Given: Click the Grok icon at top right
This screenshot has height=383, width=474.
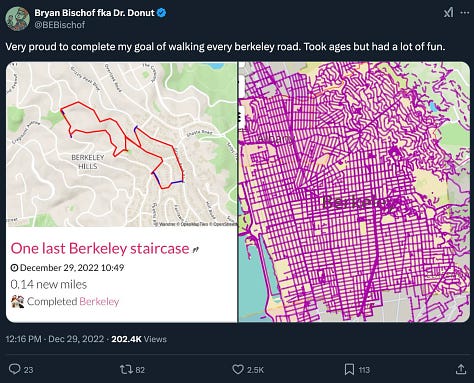Looking at the screenshot, I should pos(448,13).
